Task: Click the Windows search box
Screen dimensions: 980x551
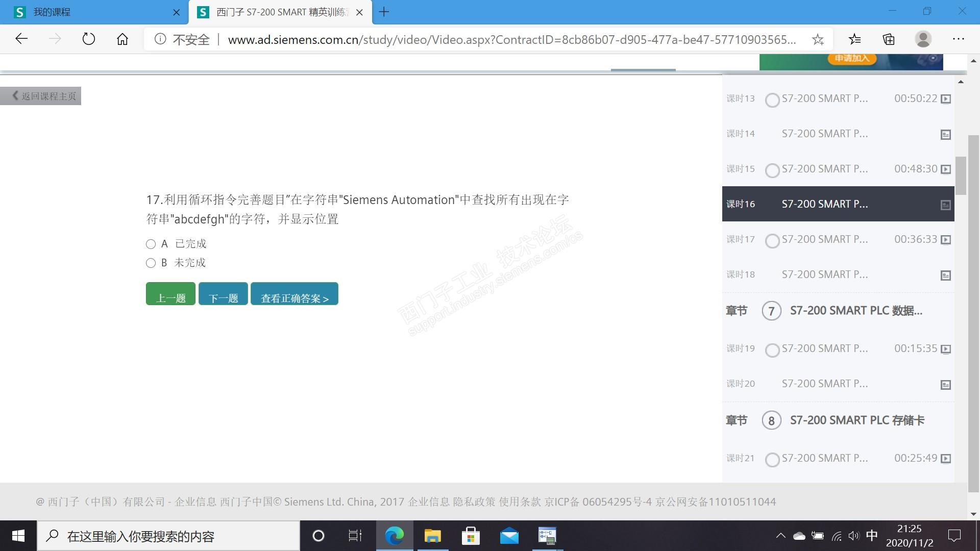Action: pyautogui.click(x=168, y=536)
